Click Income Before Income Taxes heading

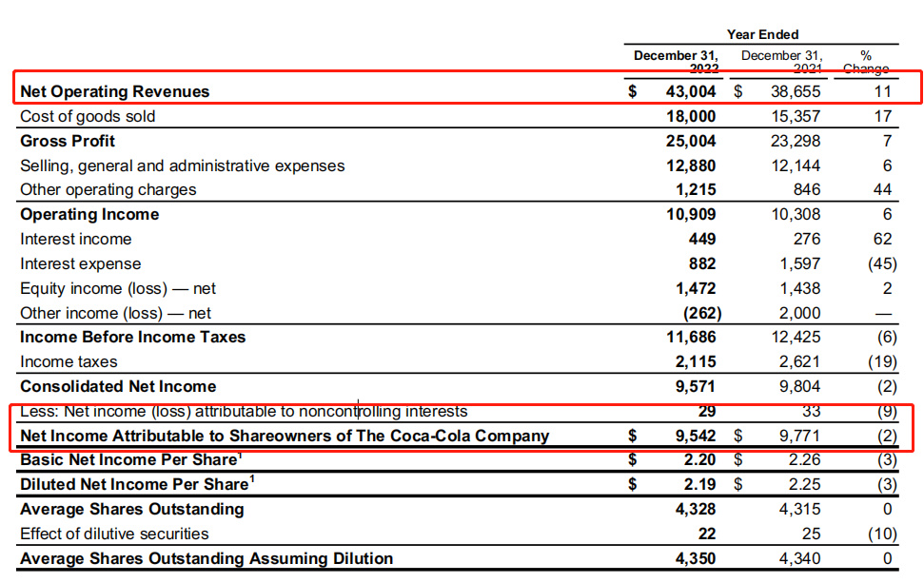132,338
